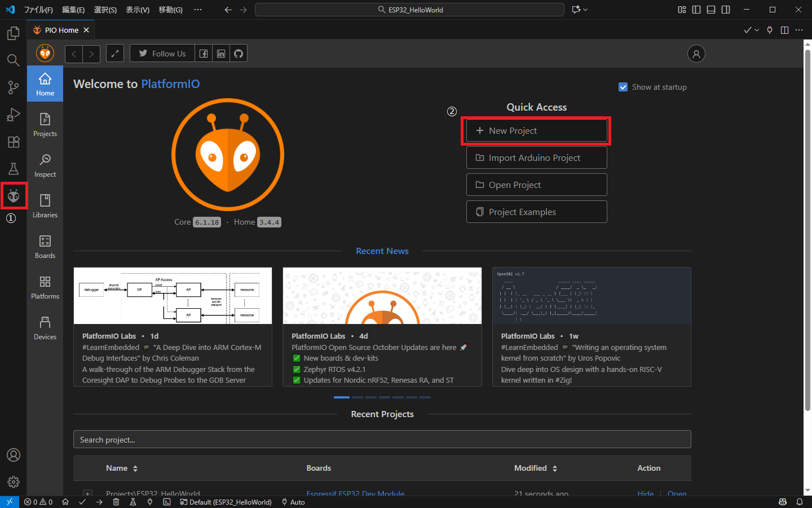Image resolution: width=812 pixels, height=508 pixels.
Task: Open Manage gear in activity bar
Action: 14,482
